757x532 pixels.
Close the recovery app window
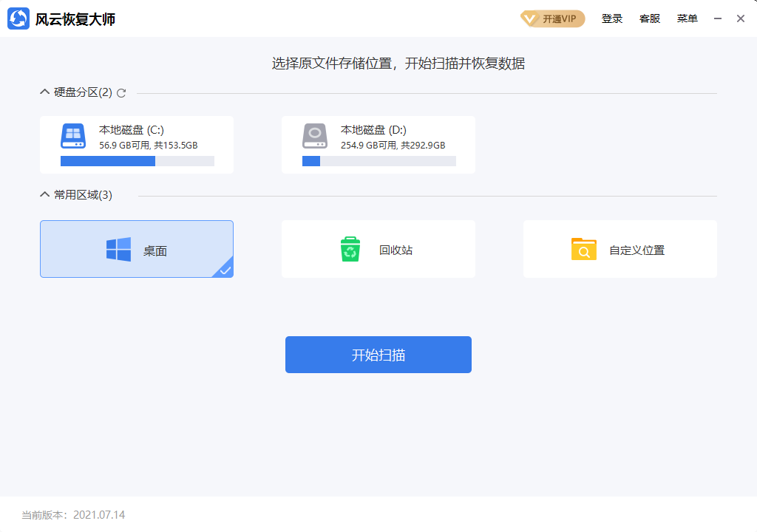click(x=741, y=18)
